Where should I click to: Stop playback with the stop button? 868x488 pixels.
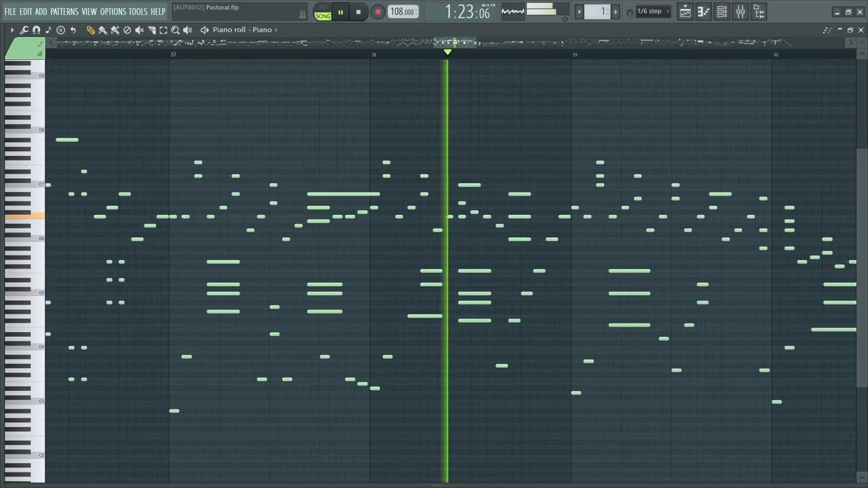(x=358, y=12)
